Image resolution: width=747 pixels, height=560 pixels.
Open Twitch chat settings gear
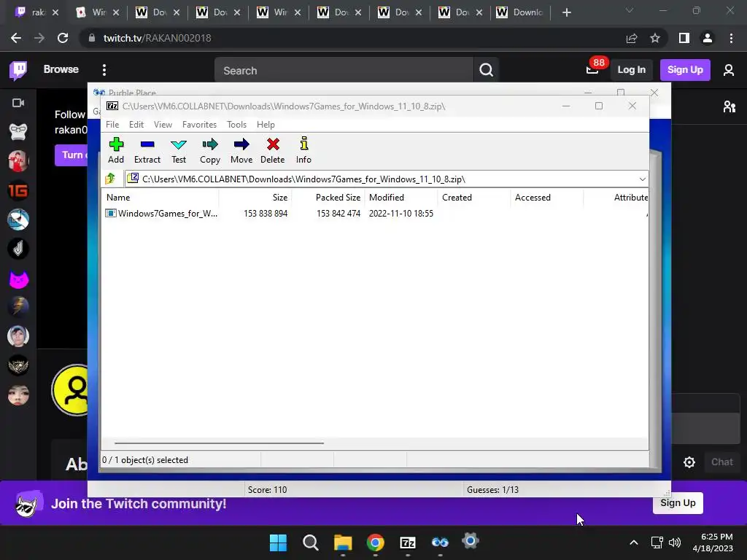pyautogui.click(x=689, y=462)
